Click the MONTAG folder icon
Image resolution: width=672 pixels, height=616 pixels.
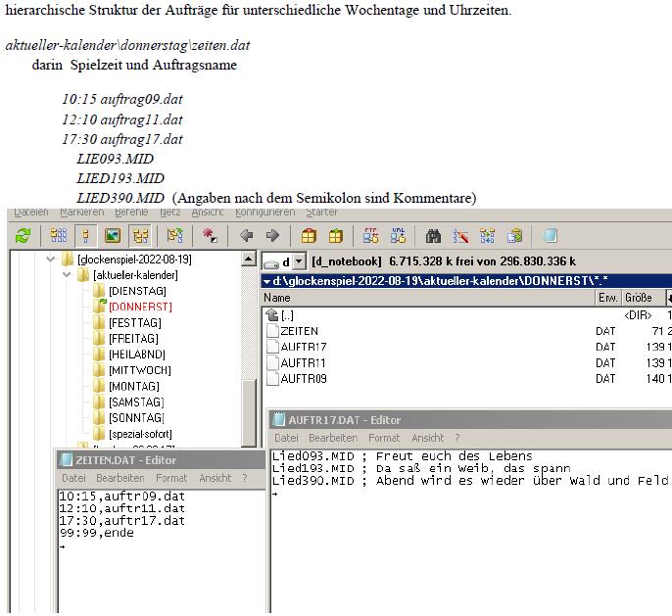[99, 386]
